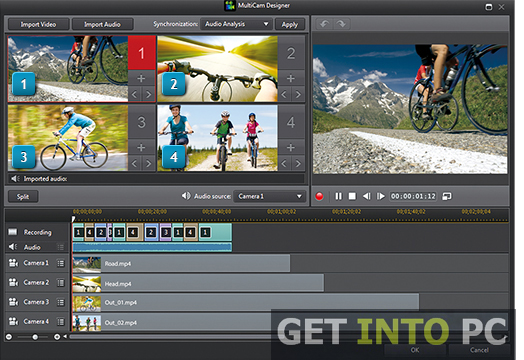Open the Camera 1 track options icon
Image resolution: width=524 pixels, height=360 pixels.
pos(60,263)
